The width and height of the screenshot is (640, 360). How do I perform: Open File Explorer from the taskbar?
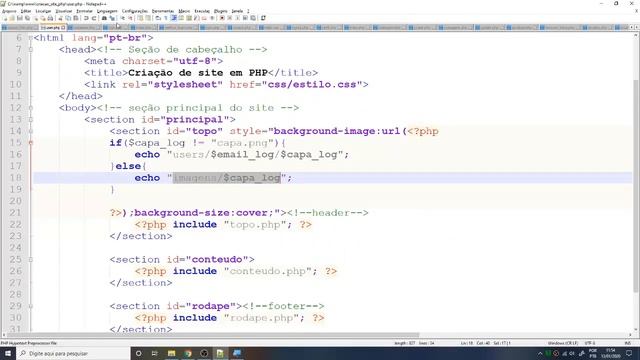[x=171, y=353]
